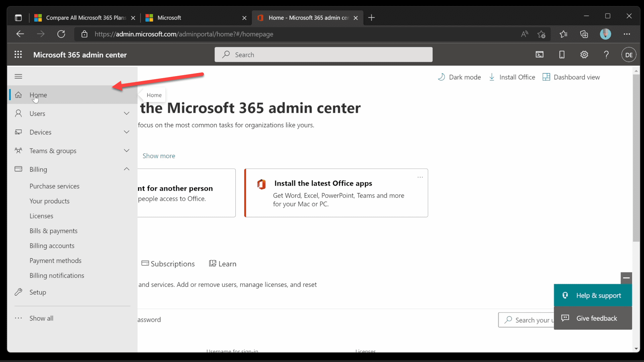This screenshot has height=362, width=644.
Task: Minimize the help widget with the dash icon
Action: click(626, 278)
